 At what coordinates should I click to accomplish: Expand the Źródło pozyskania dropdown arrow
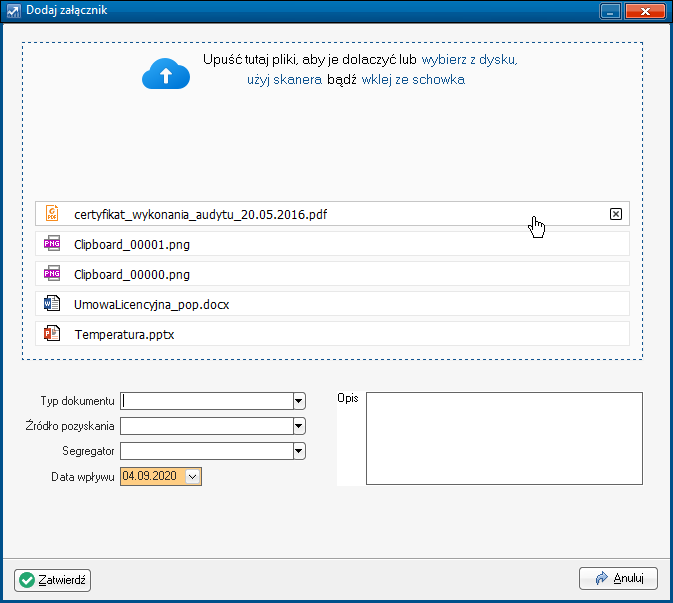coord(299,426)
